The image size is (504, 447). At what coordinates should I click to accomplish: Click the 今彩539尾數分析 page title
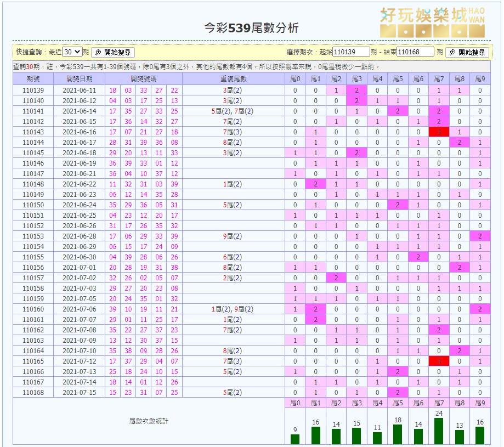tap(251, 28)
